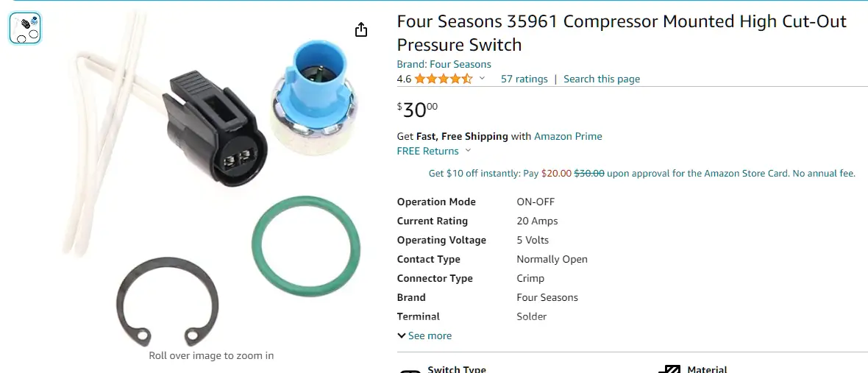Click the Roll over image to zoom text
This screenshot has width=868, height=373.
click(211, 355)
